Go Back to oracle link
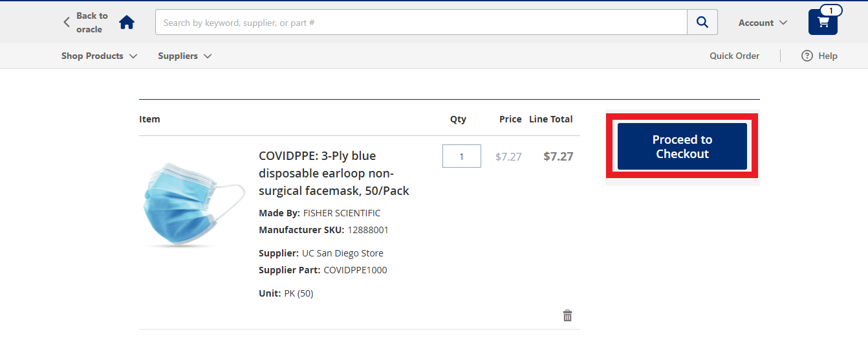 tap(91, 23)
